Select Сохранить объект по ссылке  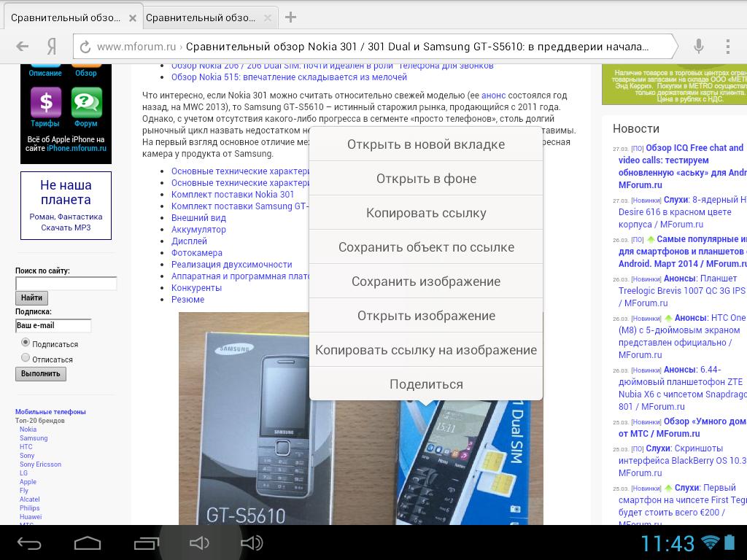click(426, 247)
